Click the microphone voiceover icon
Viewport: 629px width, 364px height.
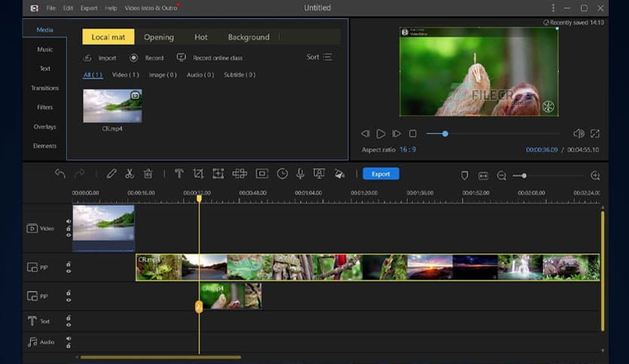(x=300, y=174)
